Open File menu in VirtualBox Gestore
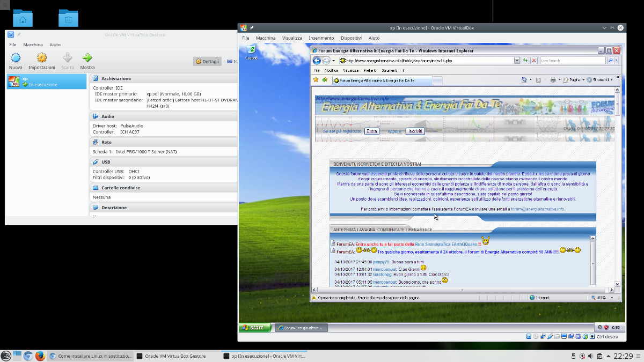644x362 pixels. [x=13, y=45]
